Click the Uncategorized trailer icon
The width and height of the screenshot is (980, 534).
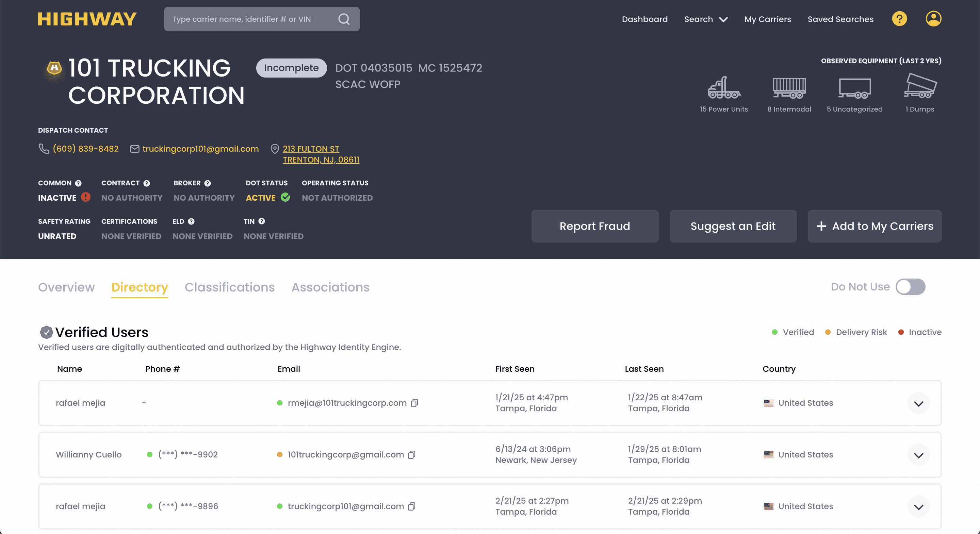pos(854,88)
